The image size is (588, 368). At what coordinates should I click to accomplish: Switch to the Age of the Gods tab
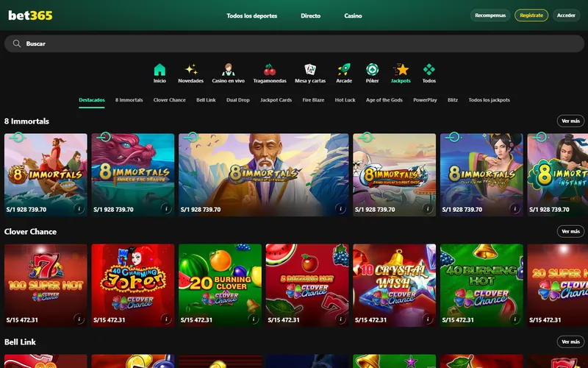(x=384, y=100)
